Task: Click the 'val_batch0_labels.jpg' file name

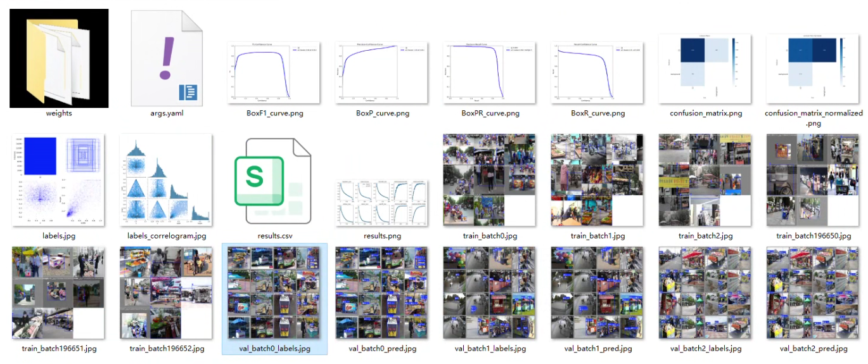Action: click(274, 349)
